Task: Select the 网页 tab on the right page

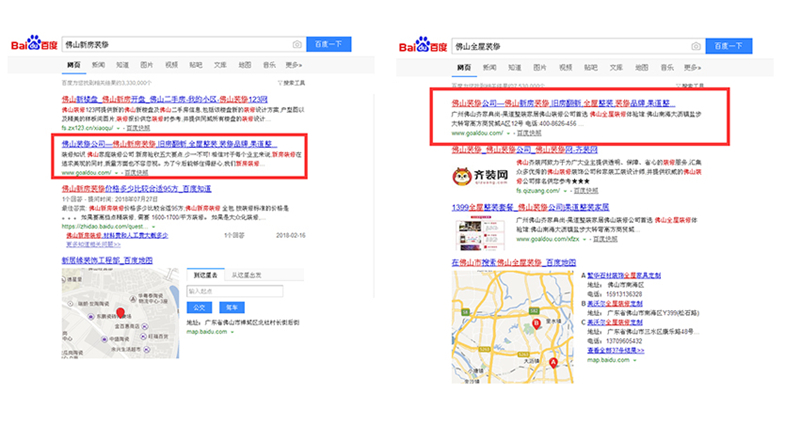Action: pos(464,67)
